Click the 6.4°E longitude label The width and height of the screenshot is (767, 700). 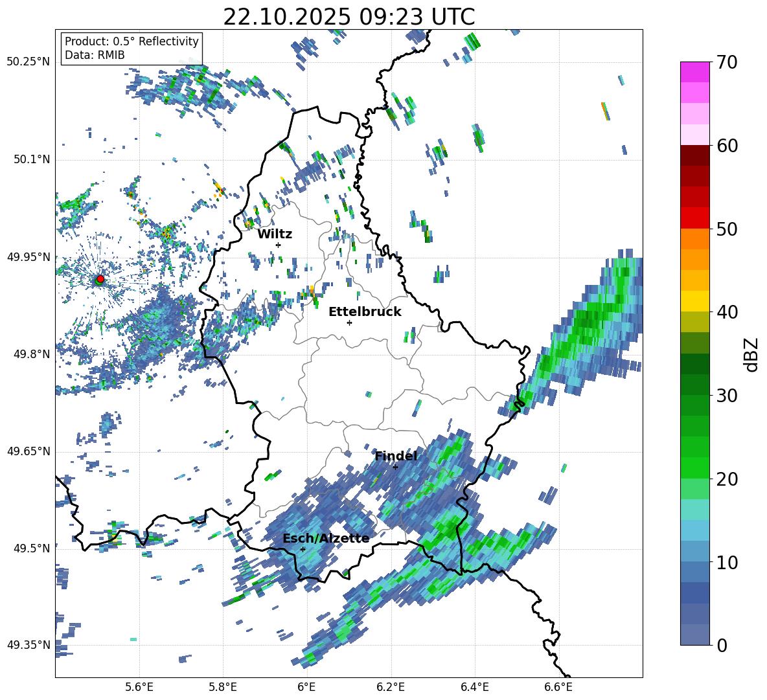(x=474, y=687)
